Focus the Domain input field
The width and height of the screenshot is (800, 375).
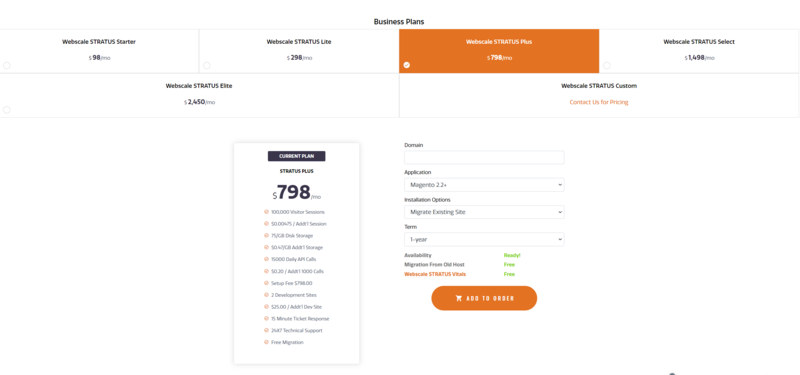(x=484, y=158)
